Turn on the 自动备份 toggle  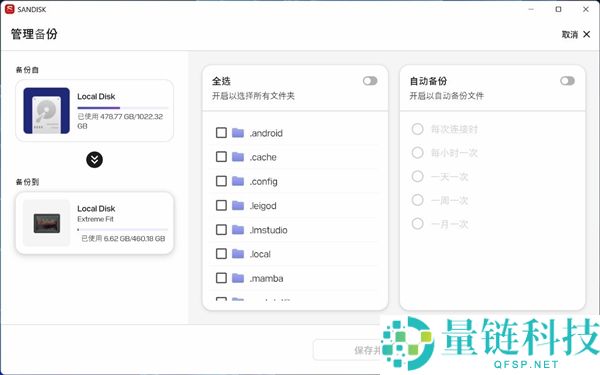tap(567, 81)
